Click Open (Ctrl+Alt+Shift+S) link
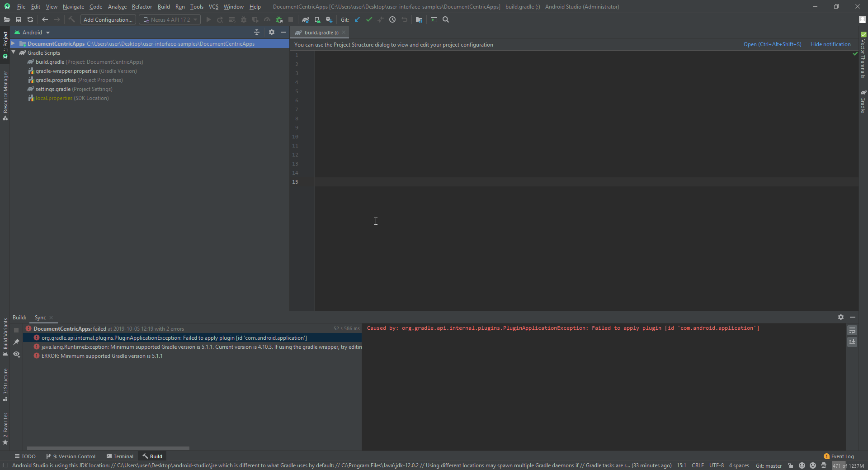 coord(772,44)
